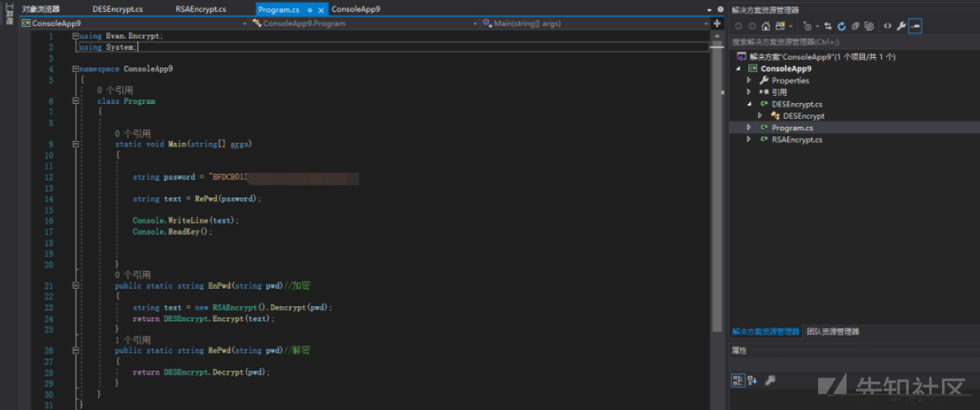
Task: Collapse the using directives code block
Action: [75, 36]
